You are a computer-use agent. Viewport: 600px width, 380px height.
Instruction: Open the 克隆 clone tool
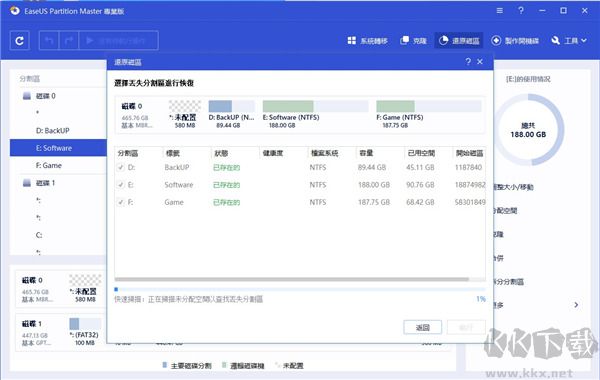click(413, 41)
